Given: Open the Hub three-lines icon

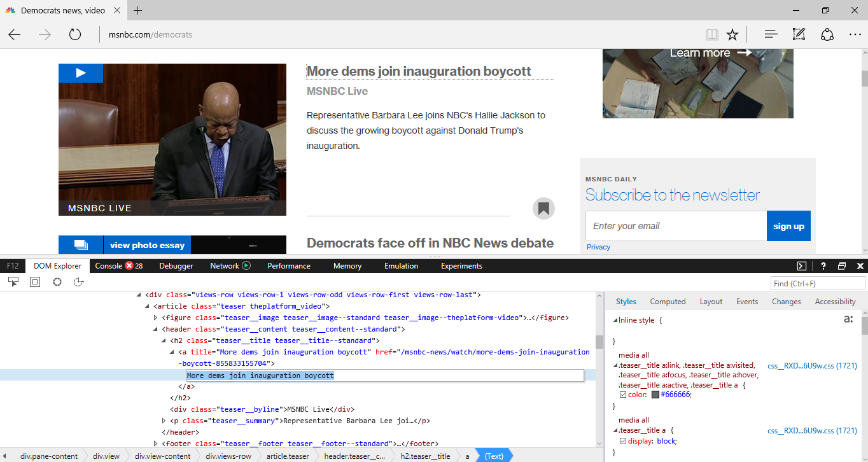Looking at the screenshot, I should coord(771,34).
